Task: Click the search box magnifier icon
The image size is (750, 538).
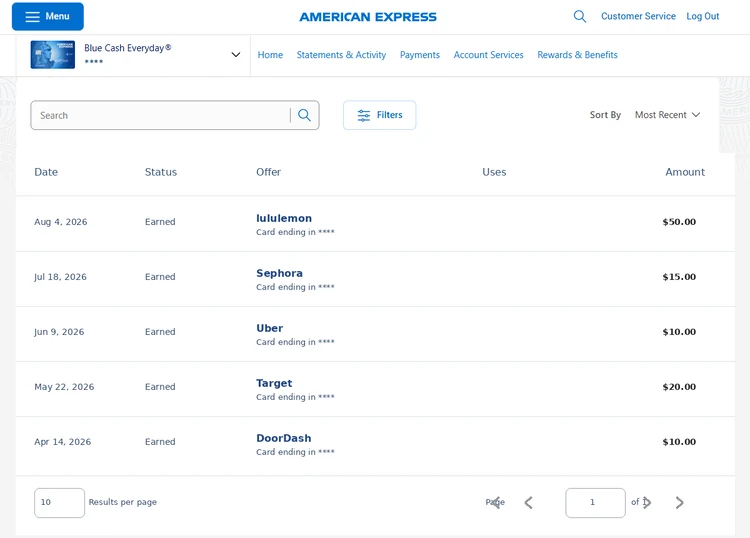Action: 304,115
